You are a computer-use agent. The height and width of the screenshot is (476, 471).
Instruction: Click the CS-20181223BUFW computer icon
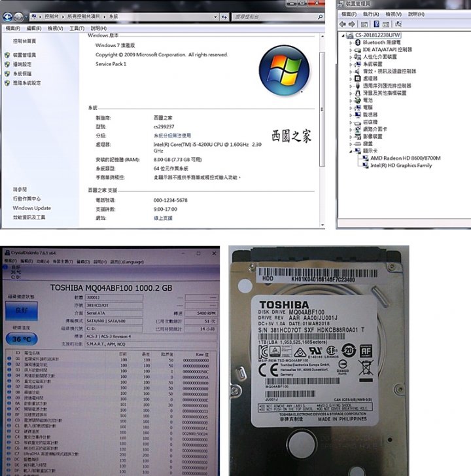point(350,35)
